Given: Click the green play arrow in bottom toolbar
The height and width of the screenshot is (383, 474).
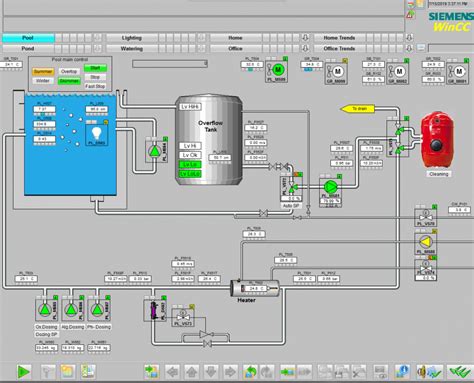Looking at the screenshot, I should coord(24,371).
